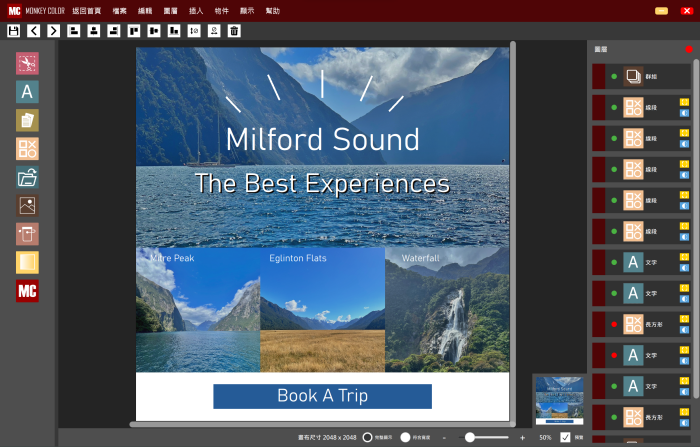The image size is (700, 447).
Task: Select the text tool in left sidebar
Action: coord(27,92)
